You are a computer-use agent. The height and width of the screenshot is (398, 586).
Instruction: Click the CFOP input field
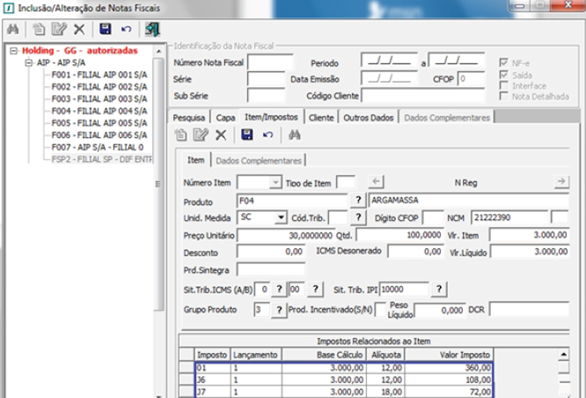click(x=471, y=79)
